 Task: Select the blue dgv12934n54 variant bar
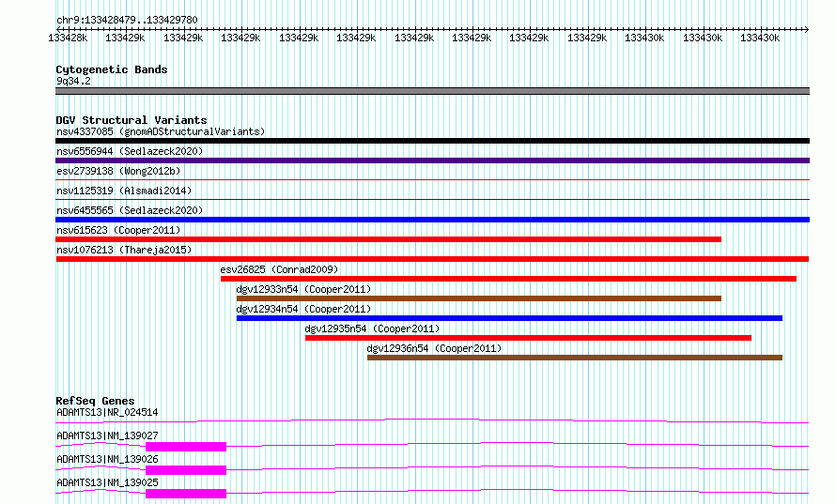point(509,318)
